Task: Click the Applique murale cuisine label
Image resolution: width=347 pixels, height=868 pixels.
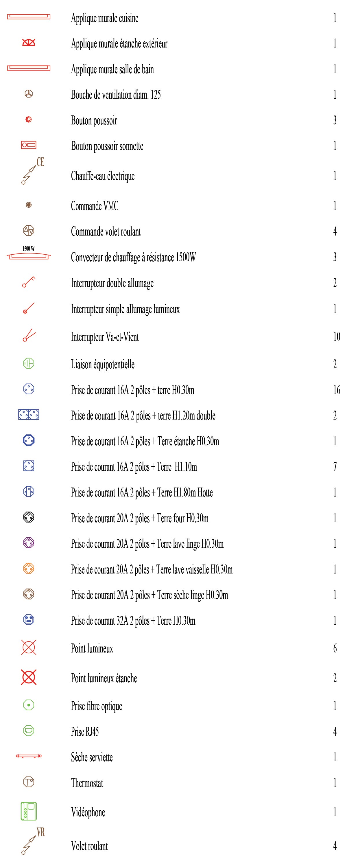Action: [x=104, y=18]
